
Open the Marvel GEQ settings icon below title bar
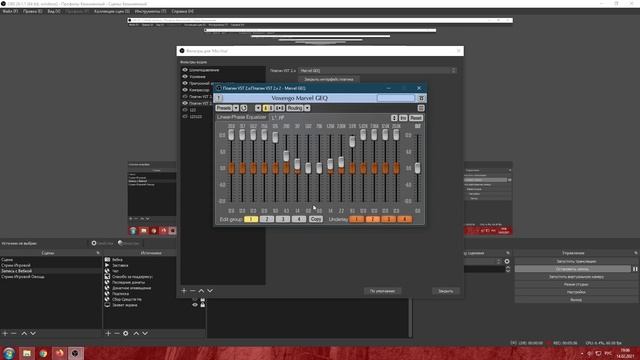tap(421, 108)
